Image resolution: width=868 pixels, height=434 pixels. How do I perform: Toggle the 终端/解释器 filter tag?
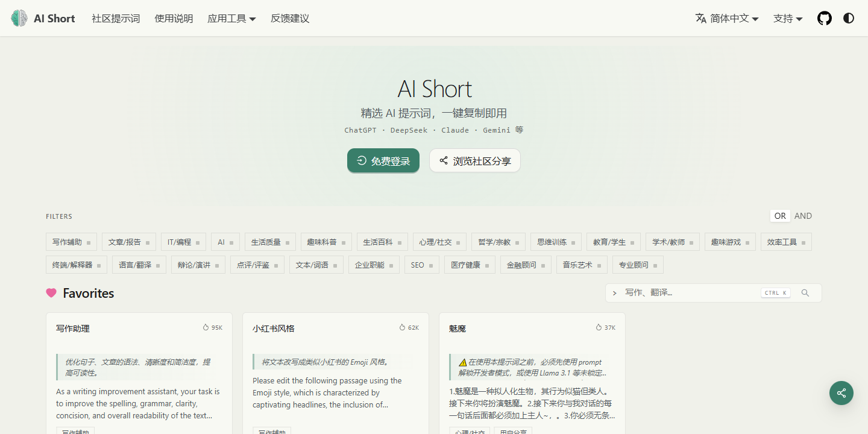(77, 265)
